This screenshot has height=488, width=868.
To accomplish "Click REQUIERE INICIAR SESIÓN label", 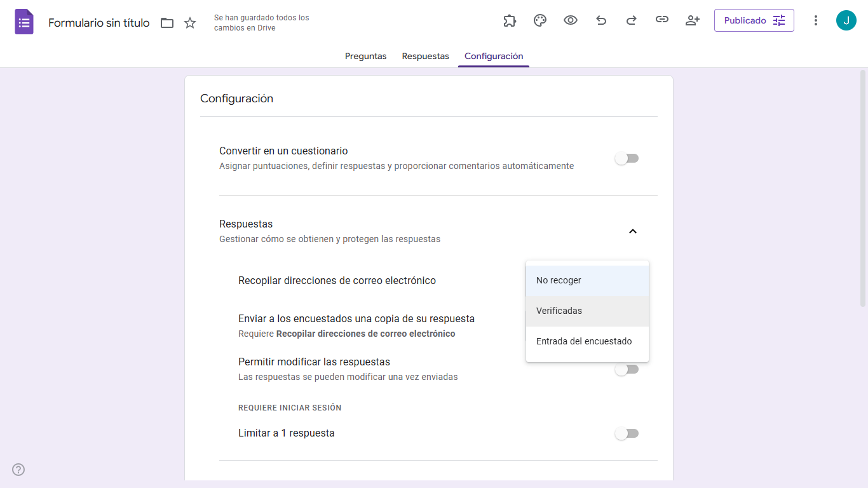I will coord(290,408).
